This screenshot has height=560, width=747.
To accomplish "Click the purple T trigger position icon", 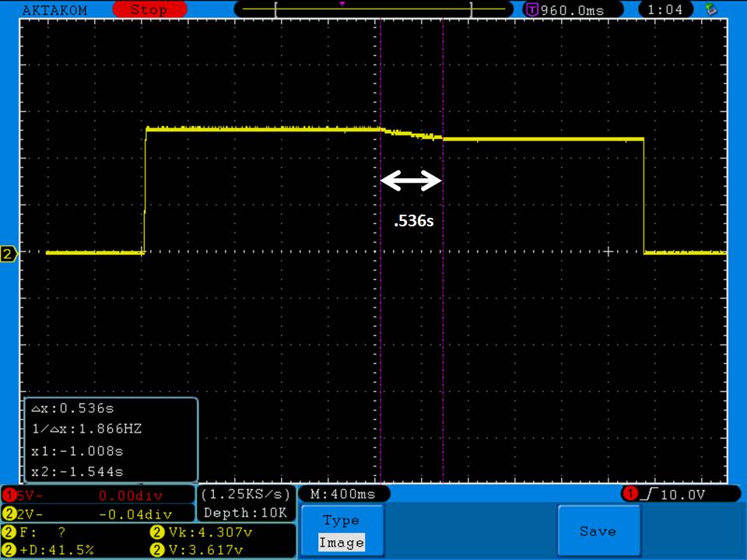I will [x=532, y=10].
